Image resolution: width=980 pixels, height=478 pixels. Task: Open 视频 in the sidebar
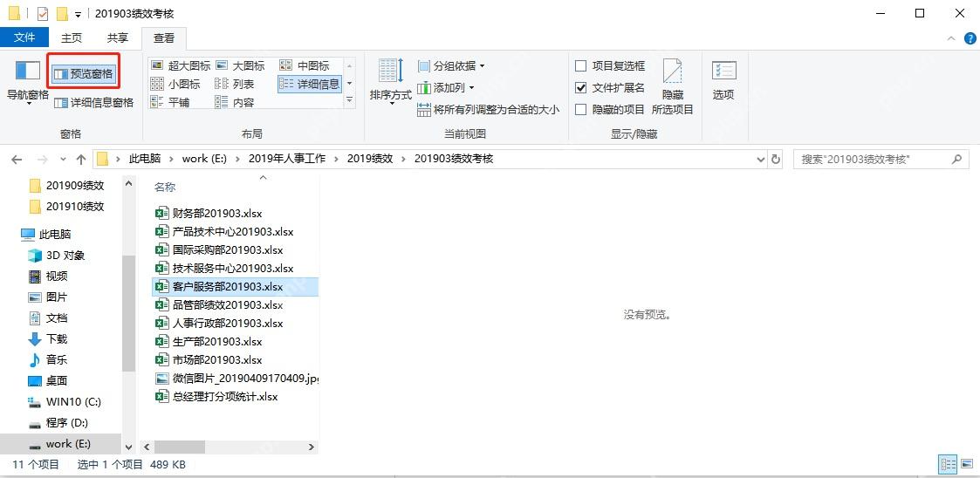49,277
